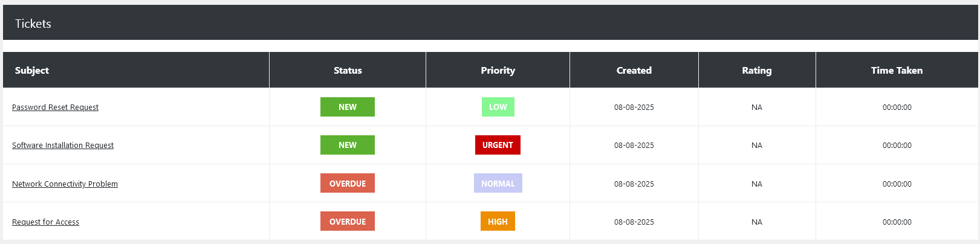980x244 pixels.
Task: Open the Request for Access ticket
Action: [x=45, y=222]
